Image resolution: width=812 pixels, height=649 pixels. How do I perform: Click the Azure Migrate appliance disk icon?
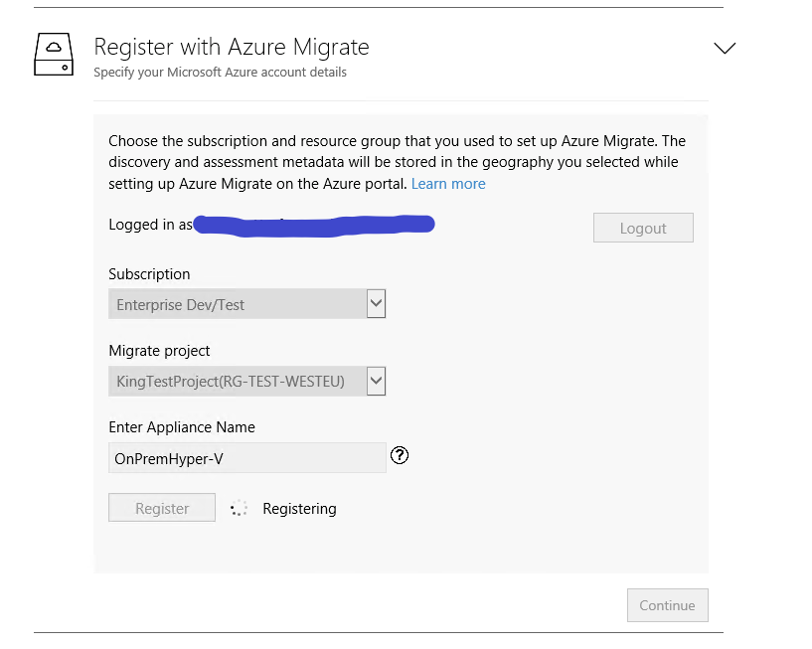(54, 55)
